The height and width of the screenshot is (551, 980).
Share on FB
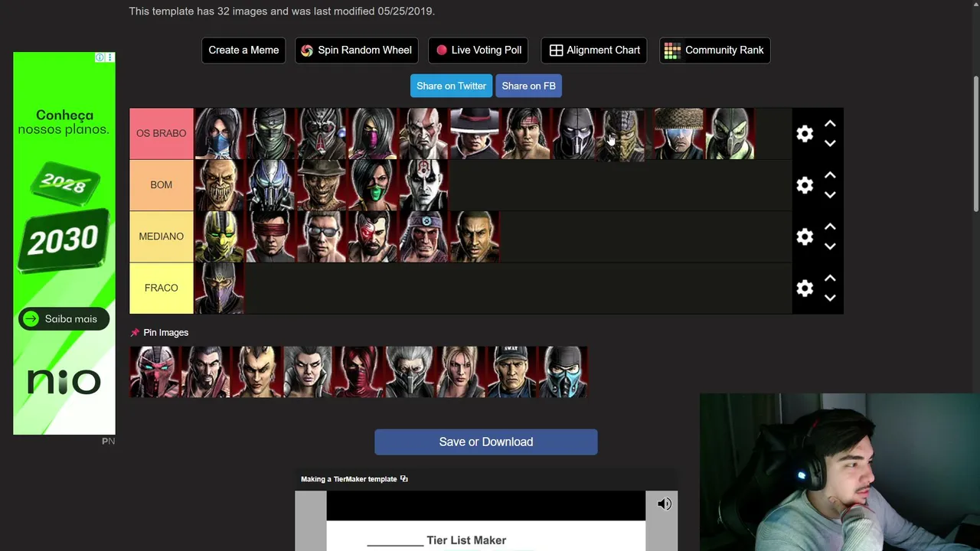pos(529,86)
